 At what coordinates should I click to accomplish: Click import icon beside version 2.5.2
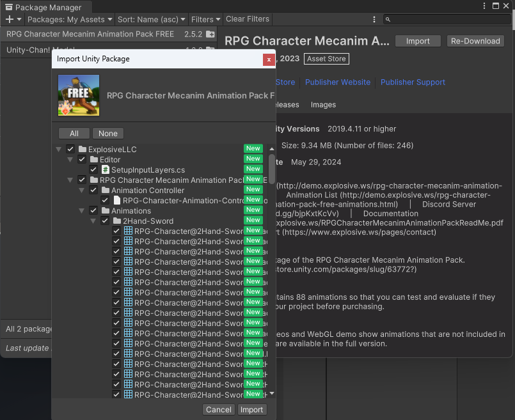point(210,34)
